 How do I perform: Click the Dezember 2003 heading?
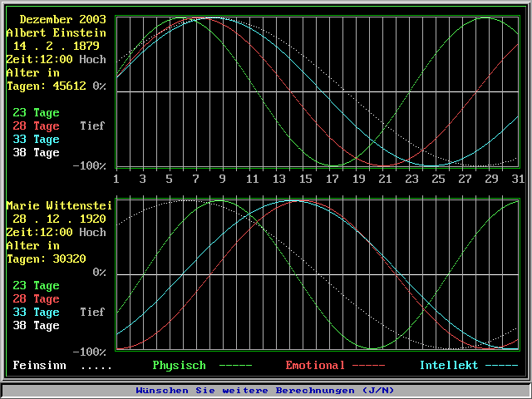(62, 19)
